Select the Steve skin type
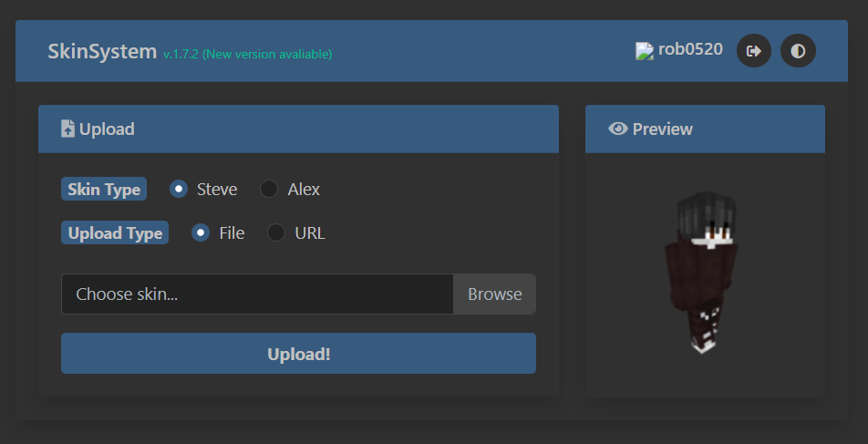Screen dimensions: 868x444 point(179,189)
